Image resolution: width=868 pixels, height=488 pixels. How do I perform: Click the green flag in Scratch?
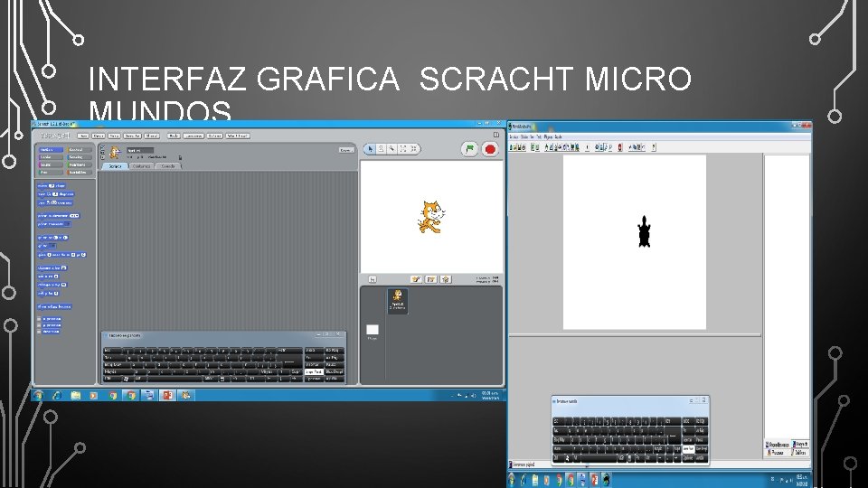469,149
